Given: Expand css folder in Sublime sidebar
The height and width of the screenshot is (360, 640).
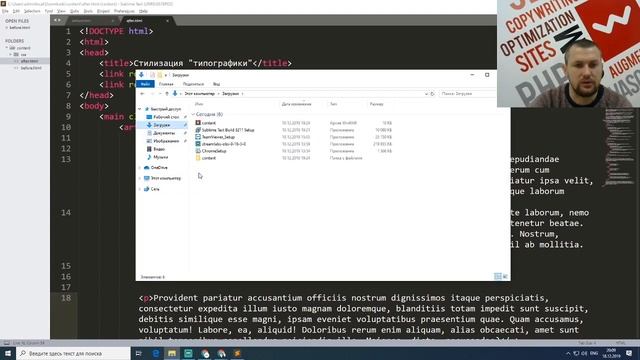Looking at the screenshot, I should point(11,54).
